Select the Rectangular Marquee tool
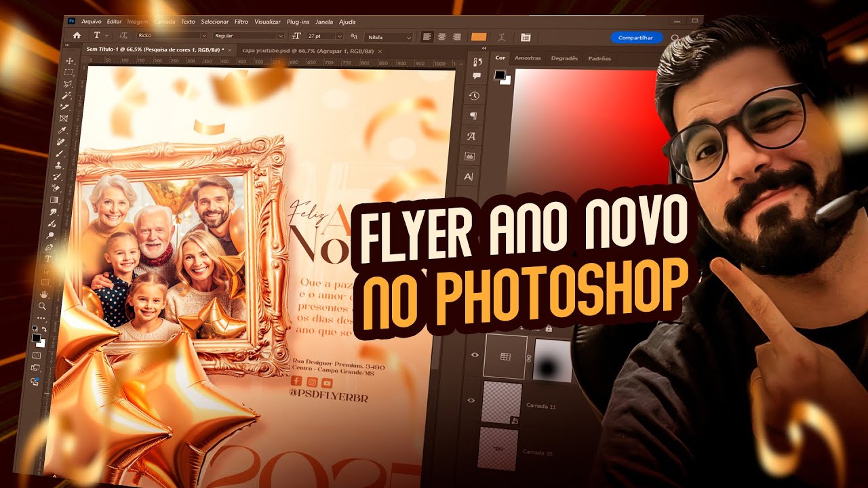 [68, 73]
